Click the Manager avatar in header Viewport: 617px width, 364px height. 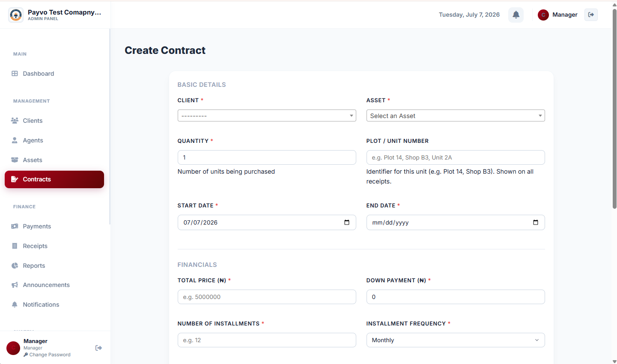543,15
